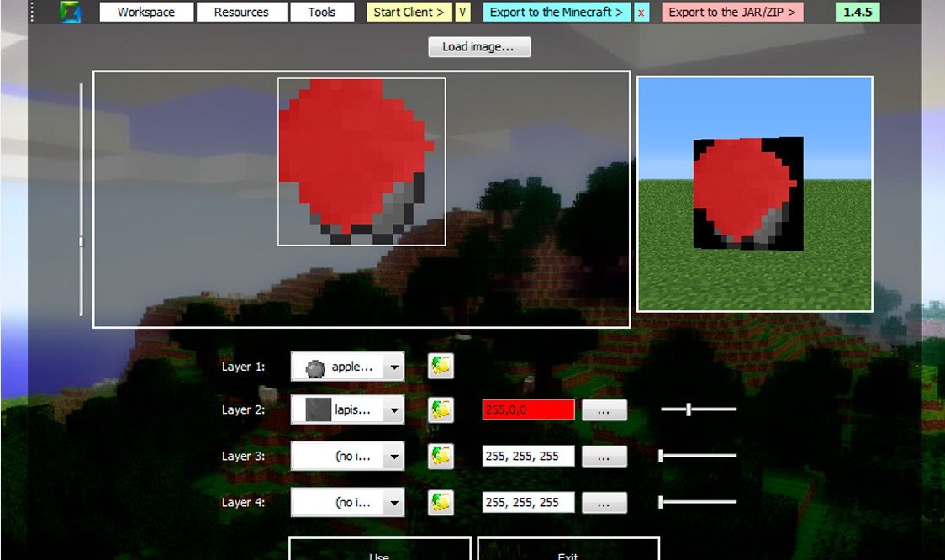Open Layer 2 color picker ellipsis button

tap(604, 410)
